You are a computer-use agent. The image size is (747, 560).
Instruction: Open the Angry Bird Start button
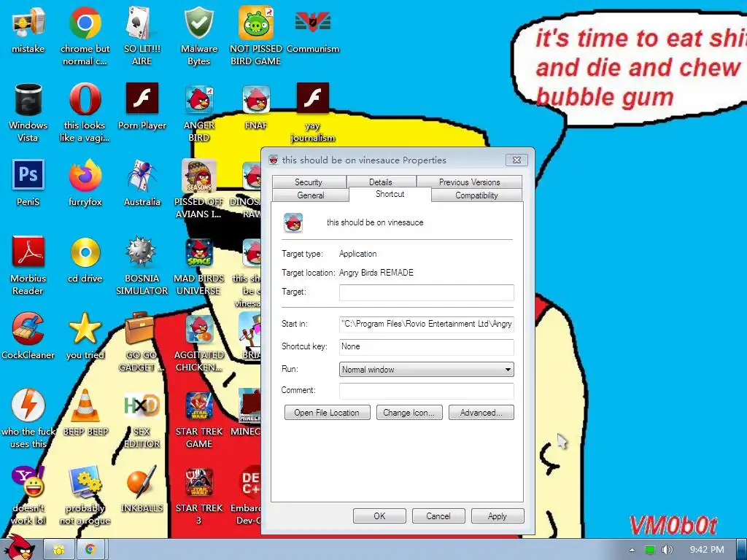click(20, 548)
